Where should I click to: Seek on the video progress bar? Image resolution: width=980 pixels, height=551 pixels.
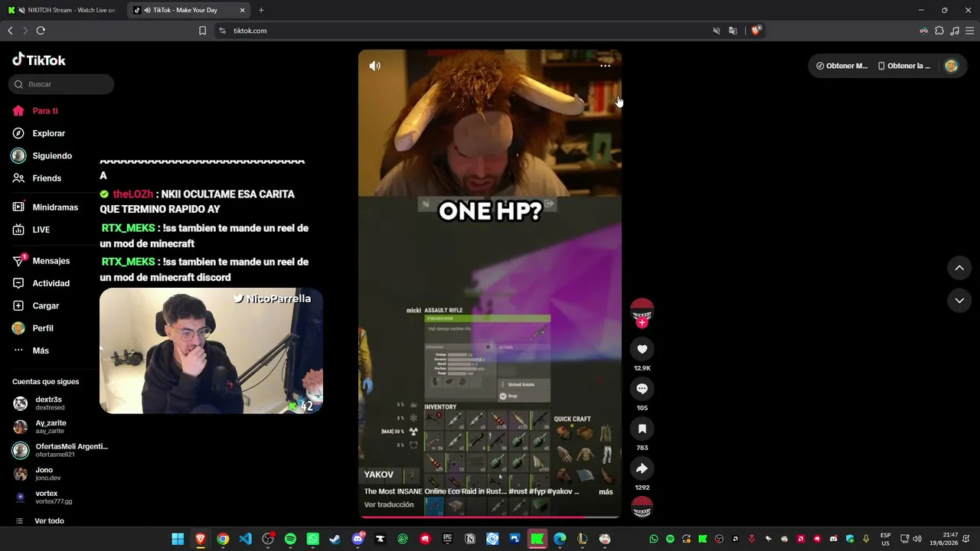coord(490,517)
